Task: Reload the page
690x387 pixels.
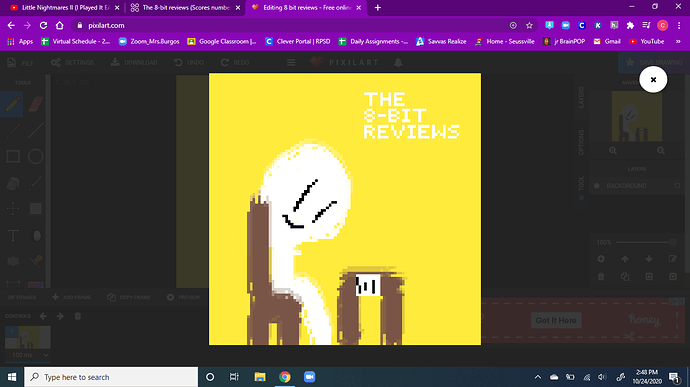Action: pyautogui.click(x=43, y=26)
